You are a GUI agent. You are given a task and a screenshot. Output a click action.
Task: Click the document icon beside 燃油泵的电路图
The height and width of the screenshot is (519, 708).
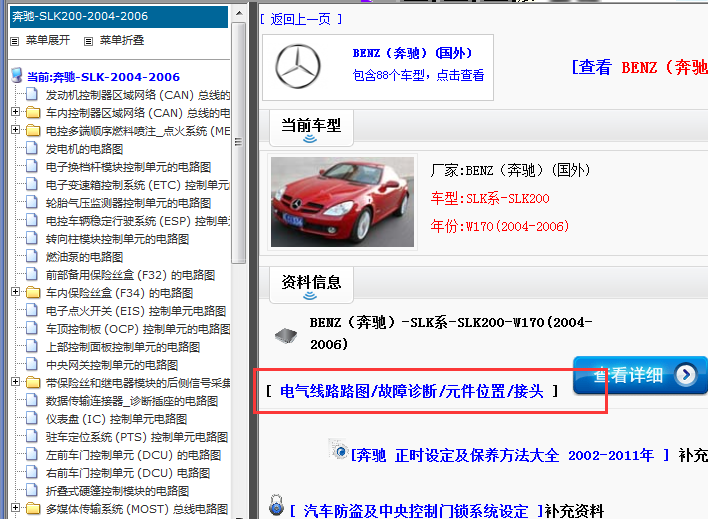click(x=32, y=256)
